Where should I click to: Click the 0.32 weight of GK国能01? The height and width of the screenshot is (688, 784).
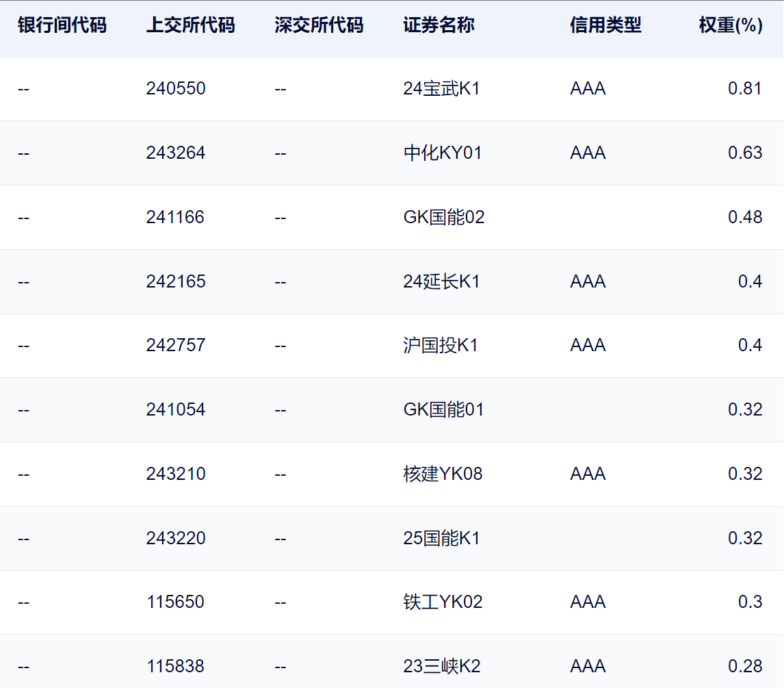[x=745, y=409]
